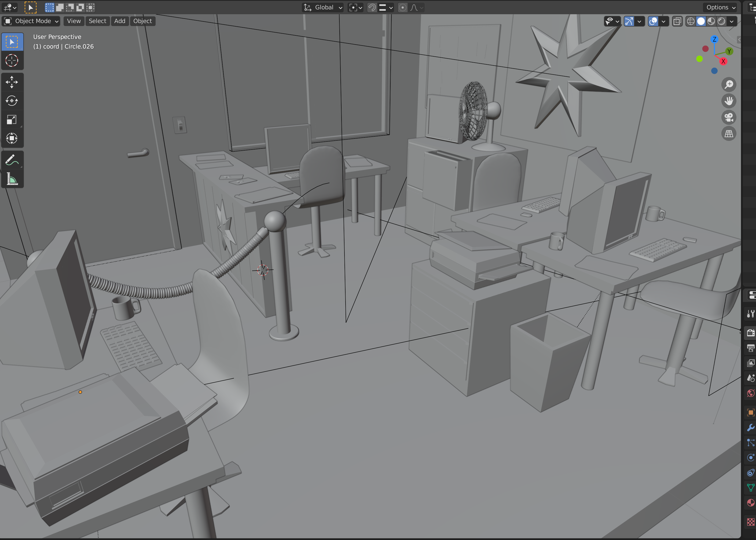
Task: Switch to Material Preview shading
Action: 711,21
